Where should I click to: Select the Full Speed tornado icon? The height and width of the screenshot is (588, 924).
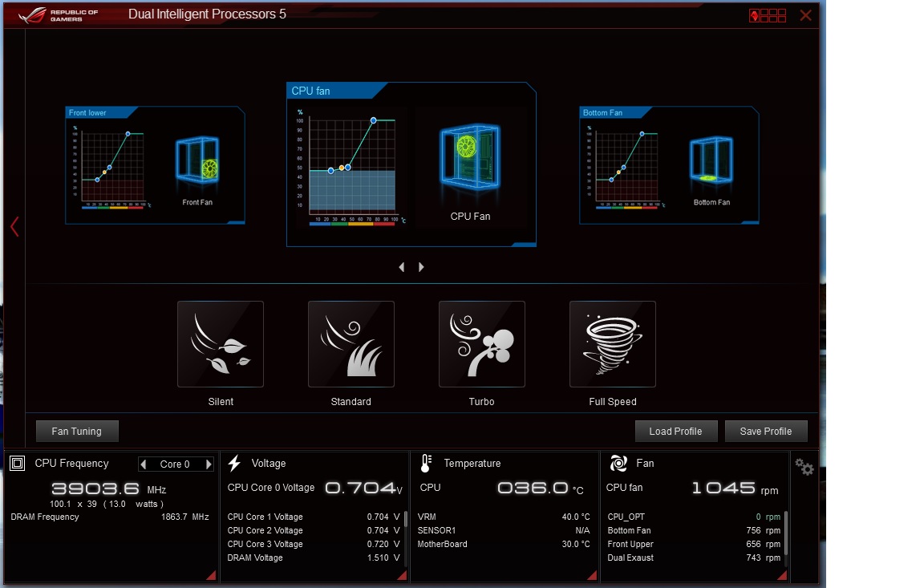613,344
